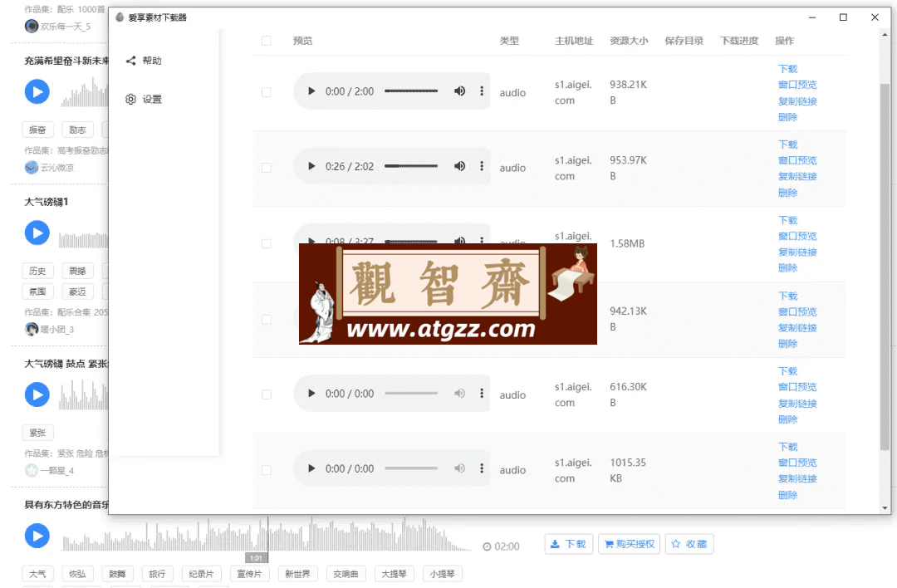This screenshot has height=588, width=897.
Task: Toggle the select-all checkbox in table header
Action: [x=266, y=41]
